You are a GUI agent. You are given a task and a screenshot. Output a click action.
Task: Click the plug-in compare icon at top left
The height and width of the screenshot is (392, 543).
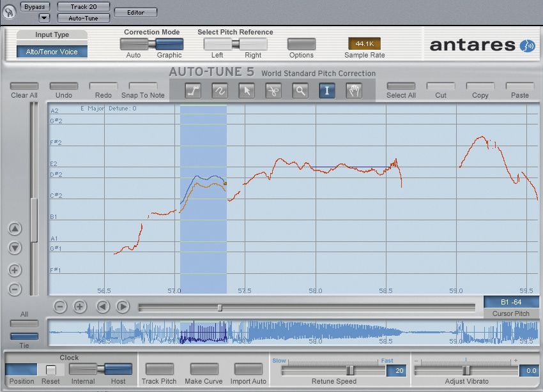10,12
